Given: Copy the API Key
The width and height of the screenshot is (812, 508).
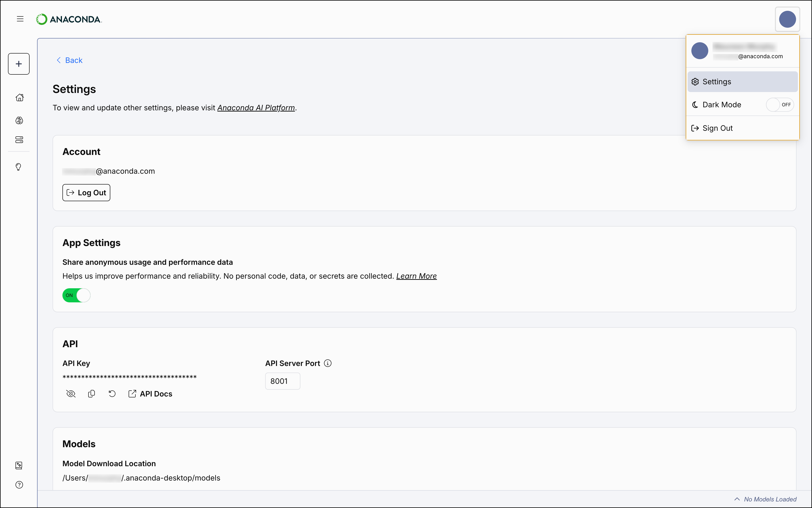Looking at the screenshot, I should [91, 393].
